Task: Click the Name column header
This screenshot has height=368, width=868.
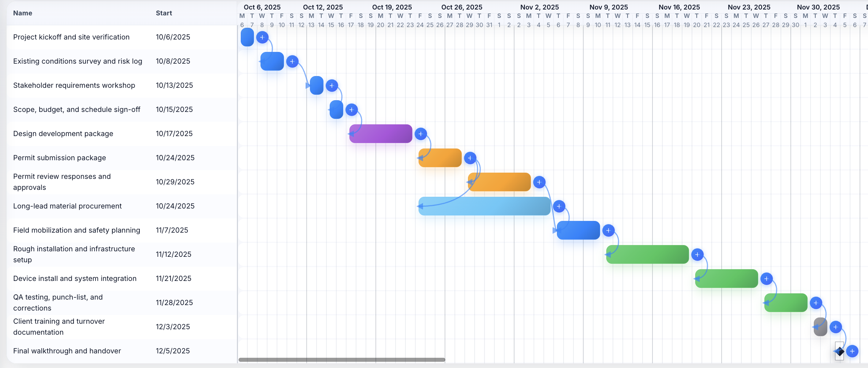Action: coord(22,13)
